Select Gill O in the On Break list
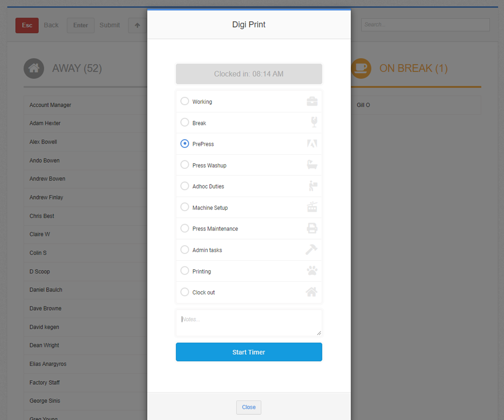Screen dimensions: 504x420 click(416, 105)
